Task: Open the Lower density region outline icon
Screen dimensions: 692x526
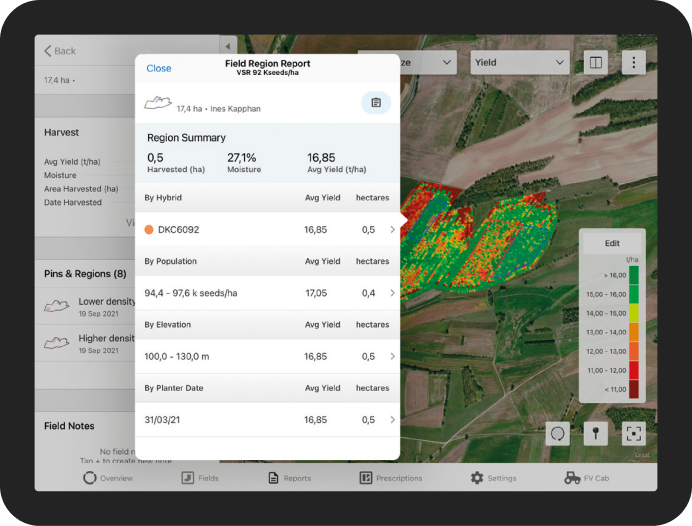Action: 56,305
